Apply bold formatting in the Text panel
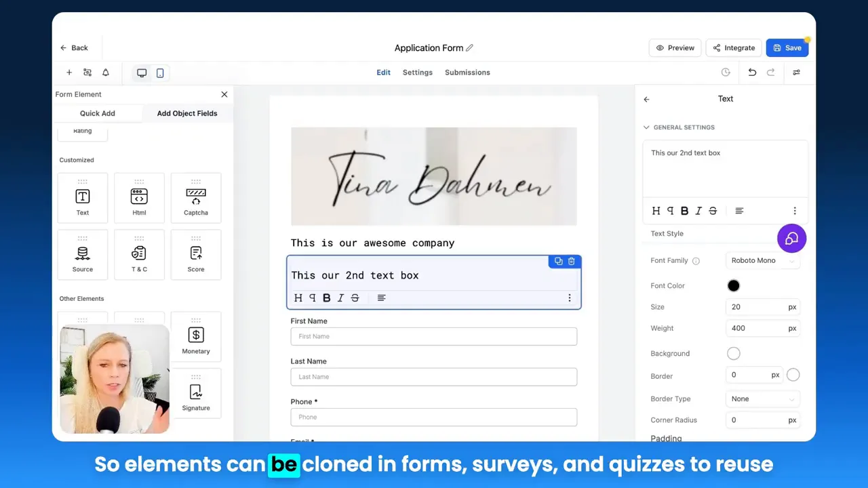Screen dimensions: 868x488 coord(684,211)
